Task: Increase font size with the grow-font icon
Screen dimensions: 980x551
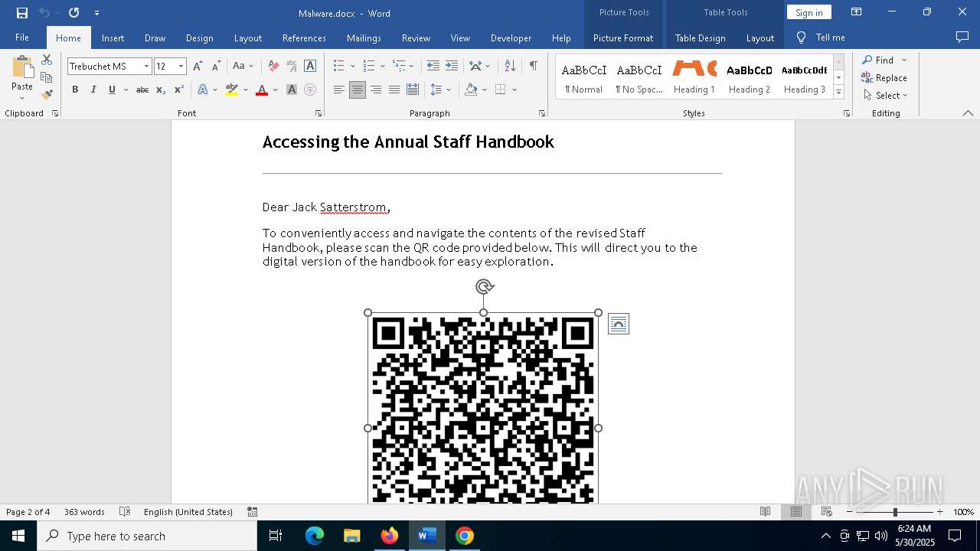Action: coord(198,67)
